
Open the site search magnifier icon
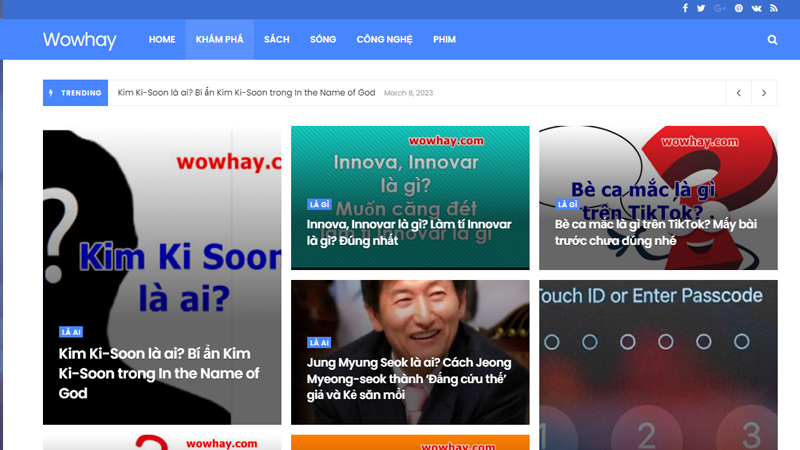[772, 40]
